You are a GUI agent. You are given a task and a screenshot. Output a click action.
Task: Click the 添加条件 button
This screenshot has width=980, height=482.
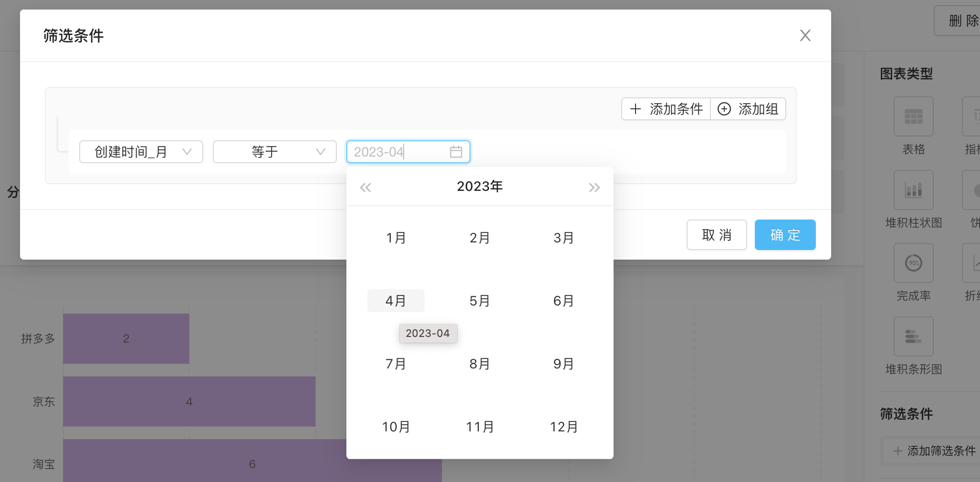[x=666, y=109]
